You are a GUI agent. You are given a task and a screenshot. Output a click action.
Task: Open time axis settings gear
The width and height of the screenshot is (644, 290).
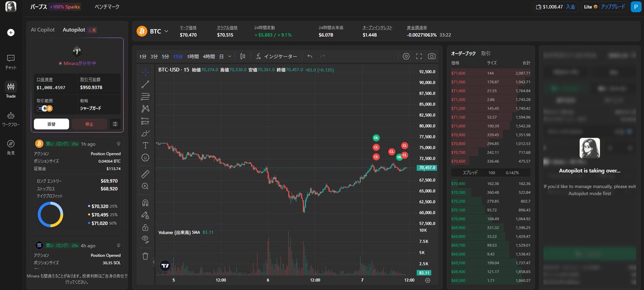pyautogui.click(x=428, y=280)
